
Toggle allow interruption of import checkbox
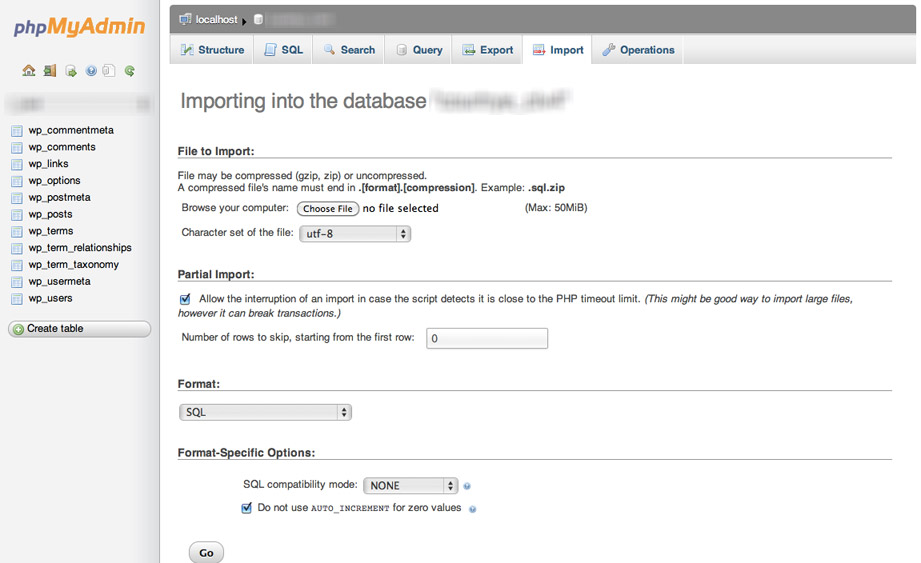(x=185, y=299)
